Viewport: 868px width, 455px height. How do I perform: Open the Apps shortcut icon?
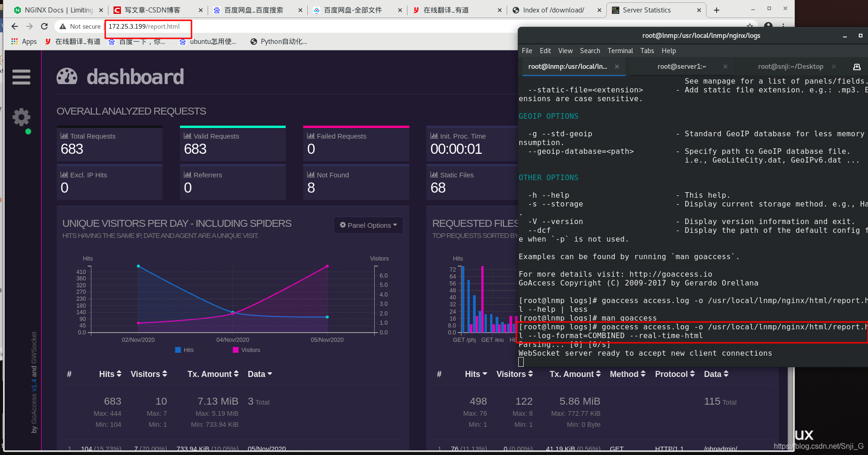pyautogui.click(x=15, y=42)
